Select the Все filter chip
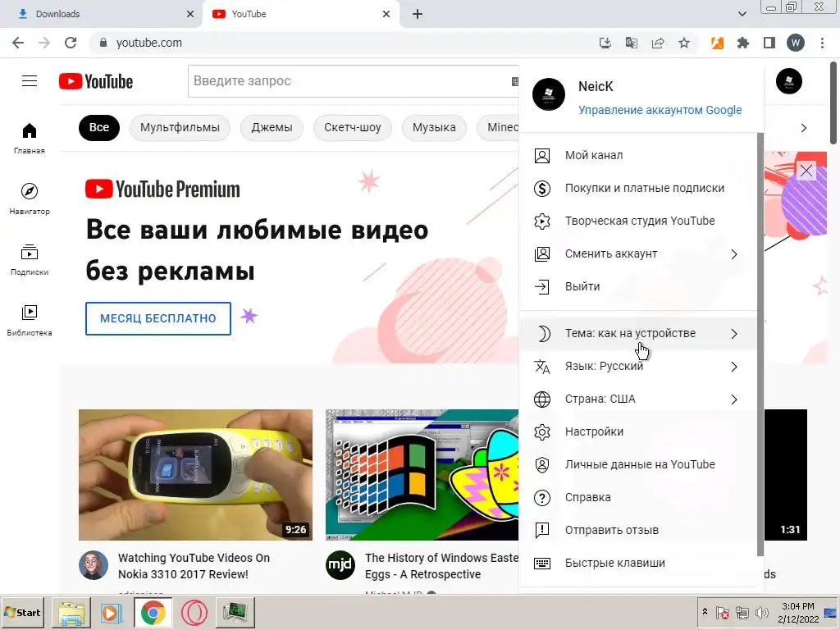The width and height of the screenshot is (840, 630). point(99,127)
